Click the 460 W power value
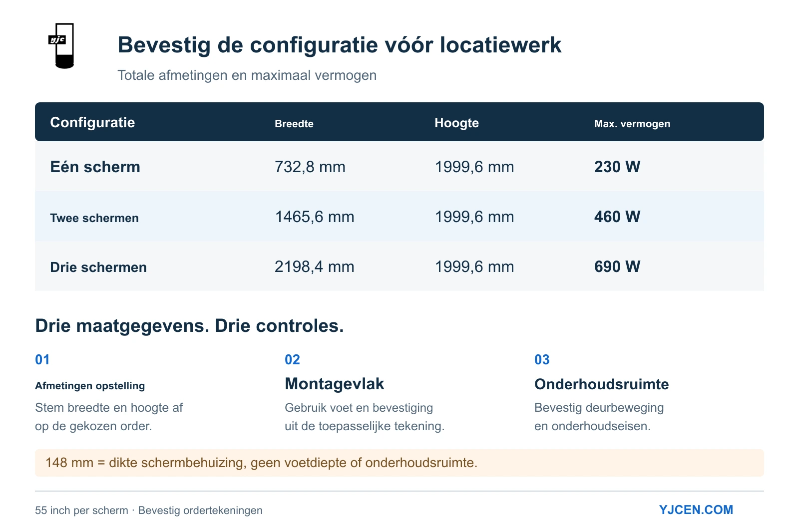 pos(617,217)
